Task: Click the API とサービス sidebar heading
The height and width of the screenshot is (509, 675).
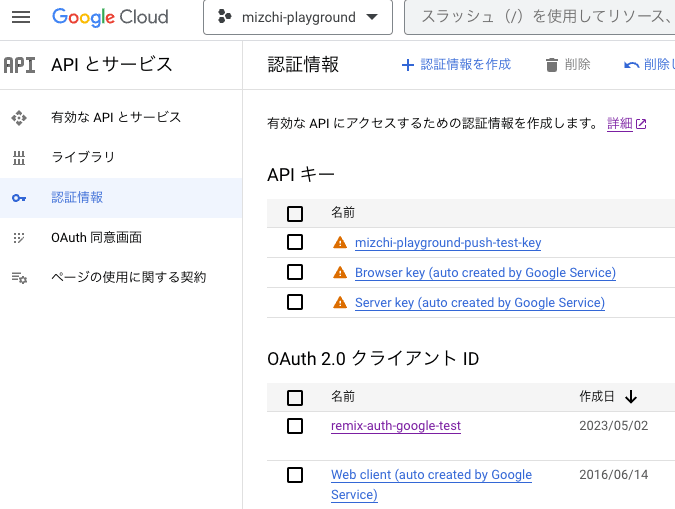Action: [x=112, y=65]
